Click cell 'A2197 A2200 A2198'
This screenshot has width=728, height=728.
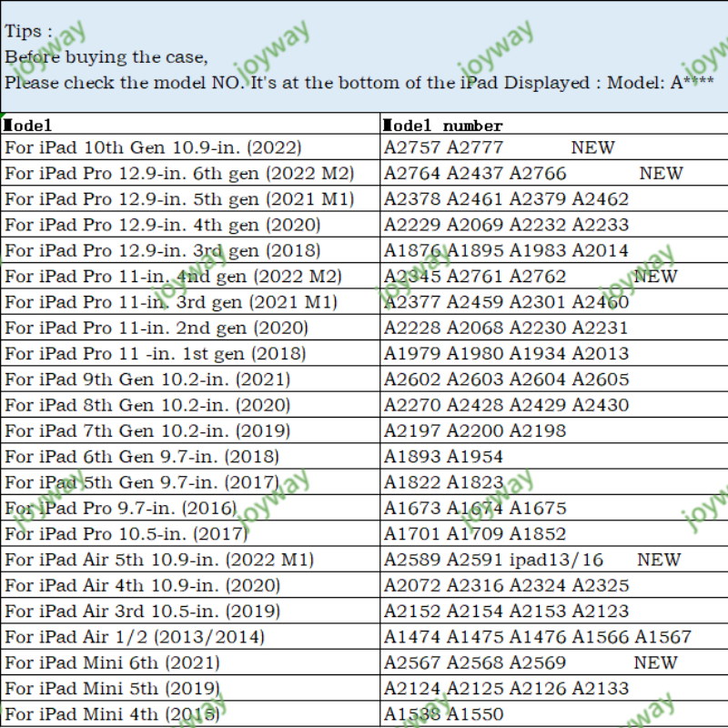point(554,430)
